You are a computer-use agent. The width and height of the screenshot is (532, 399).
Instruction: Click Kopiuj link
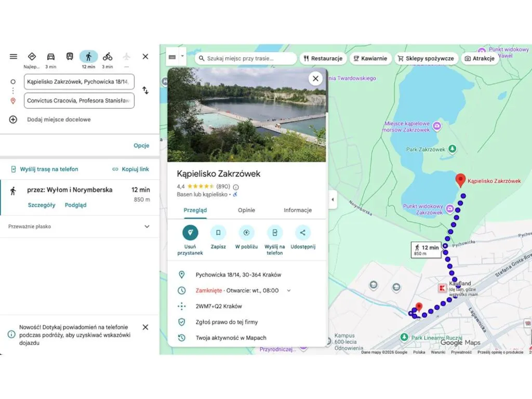130,169
